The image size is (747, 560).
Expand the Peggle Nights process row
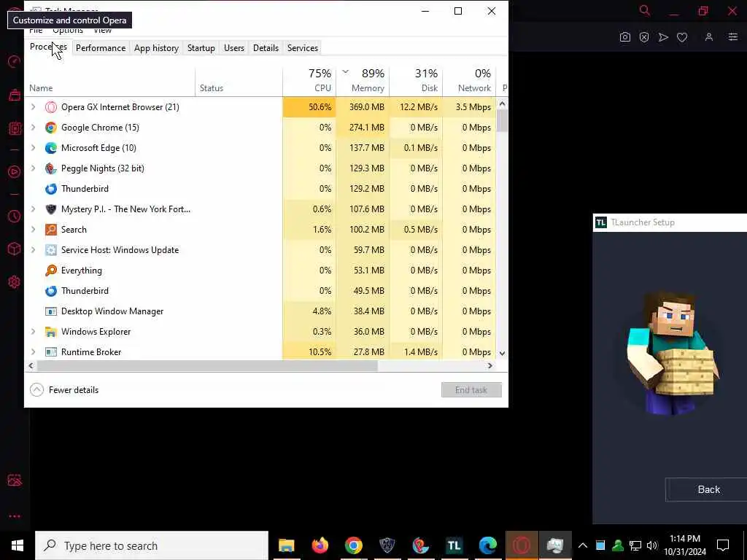[x=33, y=168]
